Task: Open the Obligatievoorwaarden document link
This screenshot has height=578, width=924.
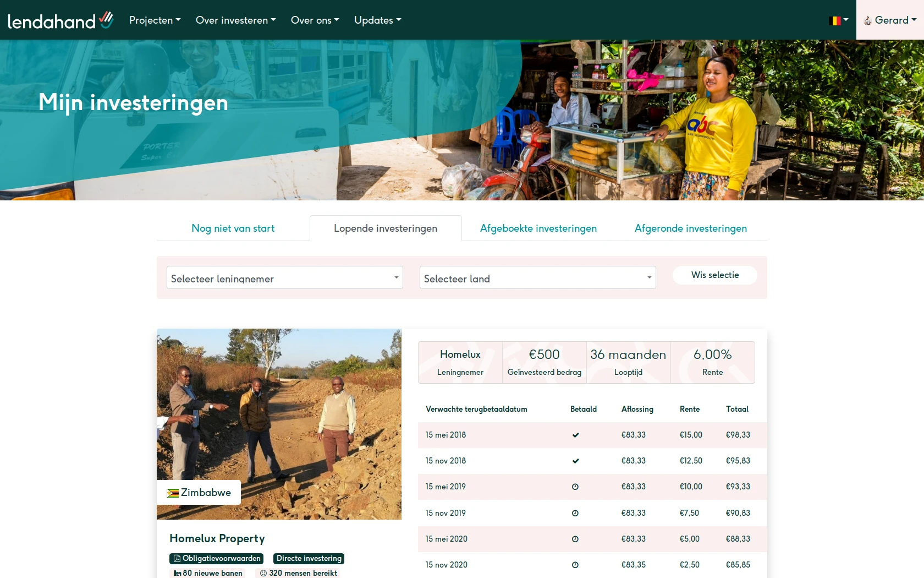Action: [x=217, y=558]
